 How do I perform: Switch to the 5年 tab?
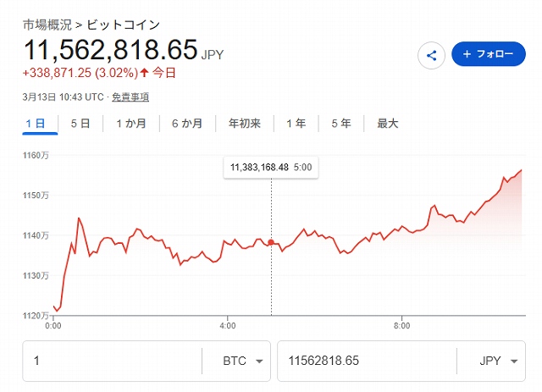point(340,124)
